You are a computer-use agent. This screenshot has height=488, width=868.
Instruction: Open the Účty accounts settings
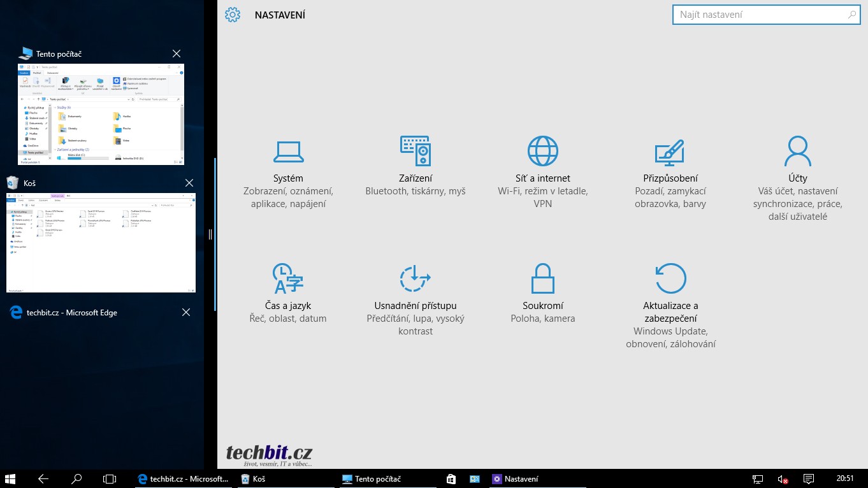pos(798,177)
